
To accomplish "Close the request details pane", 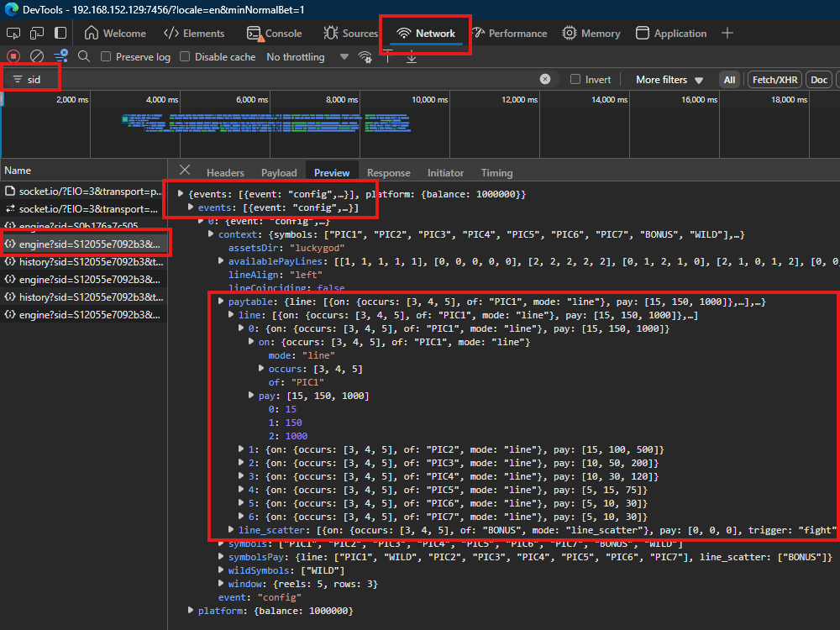I will point(185,171).
